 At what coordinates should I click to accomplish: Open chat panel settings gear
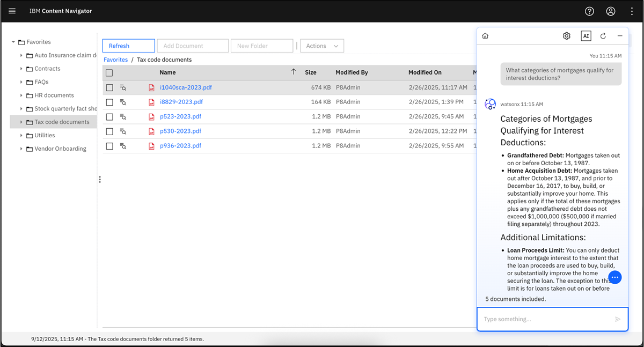[567, 36]
